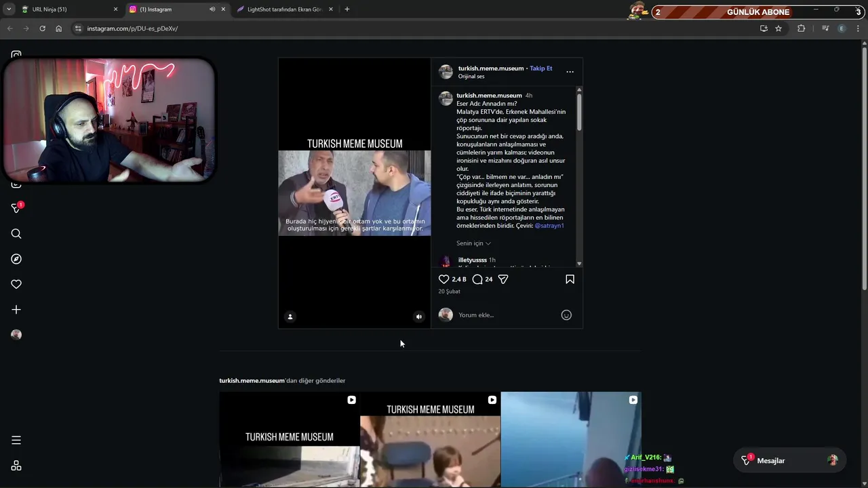
Task: View the 2,4 B likes count
Action: (459, 279)
